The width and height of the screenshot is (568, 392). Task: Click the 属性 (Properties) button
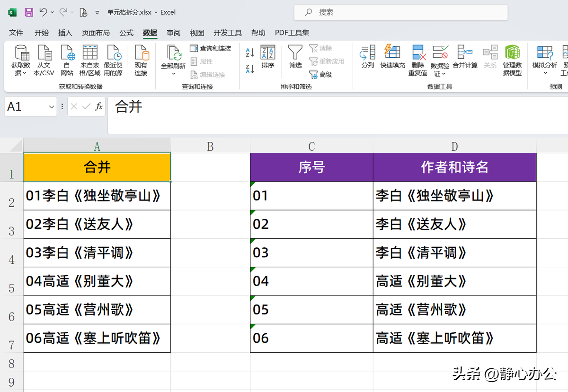click(x=202, y=61)
